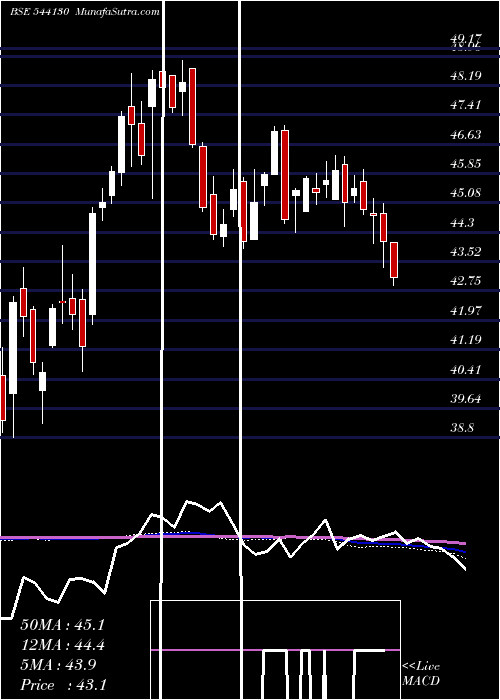Click the 39.64 price axis label
This screenshot has width=500, height=700.
466,398
